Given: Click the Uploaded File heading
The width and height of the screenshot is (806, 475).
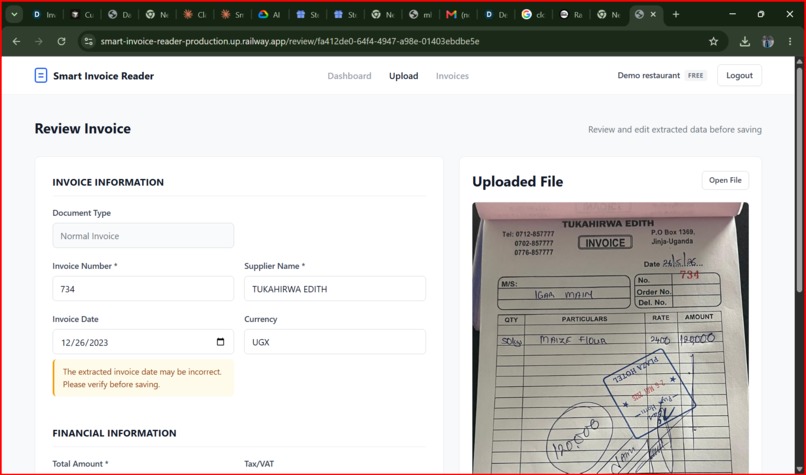Looking at the screenshot, I should click(x=518, y=182).
